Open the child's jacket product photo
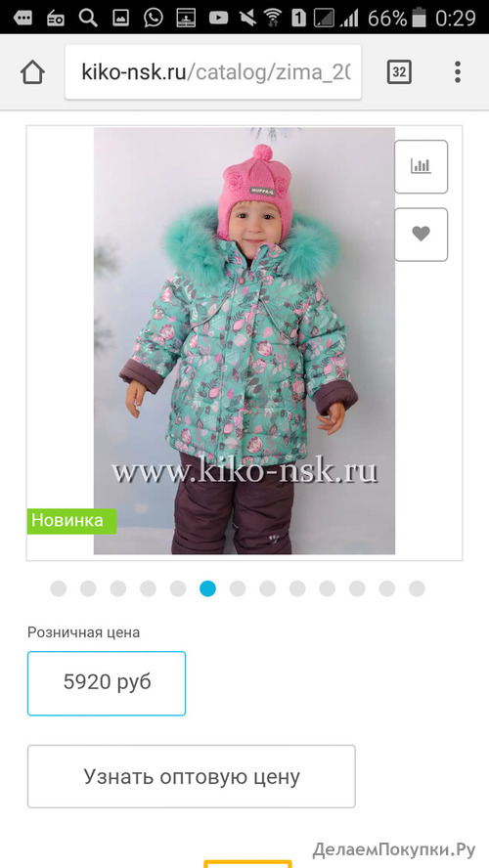489x868 pixels. 244,341
